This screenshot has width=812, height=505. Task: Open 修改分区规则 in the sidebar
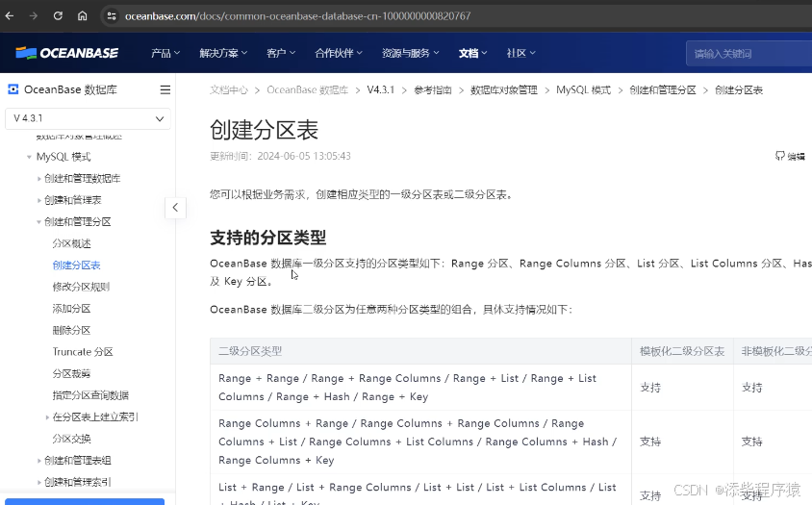[81, 287]
